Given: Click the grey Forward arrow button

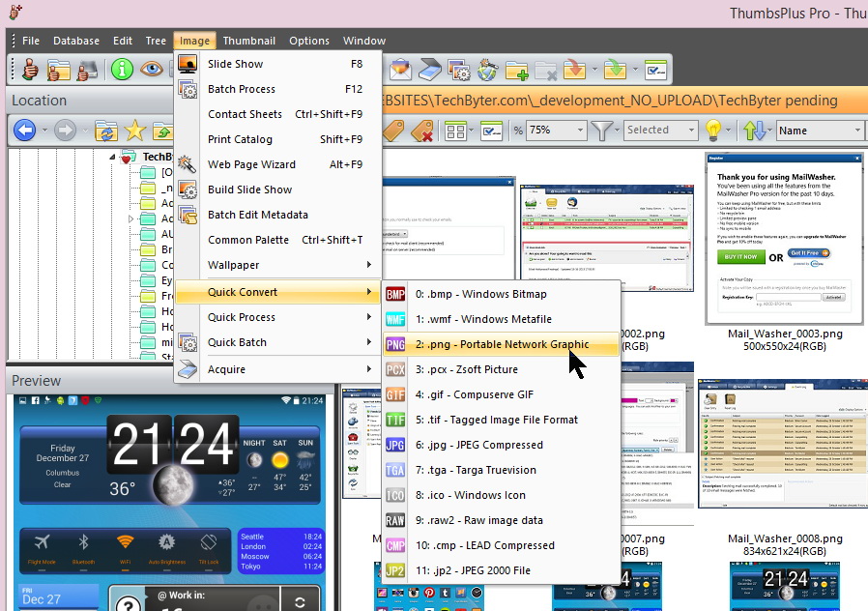Looking at the screenshot, I should point(66,131).
